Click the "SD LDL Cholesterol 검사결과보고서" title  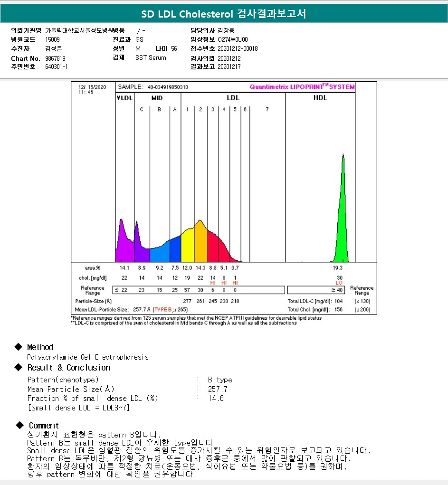click(224, 14)
